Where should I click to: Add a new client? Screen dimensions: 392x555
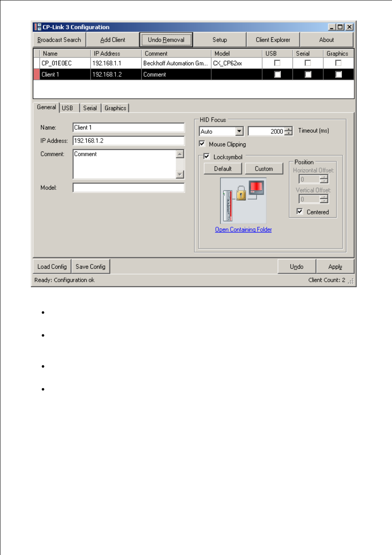[x=113, y=40]
